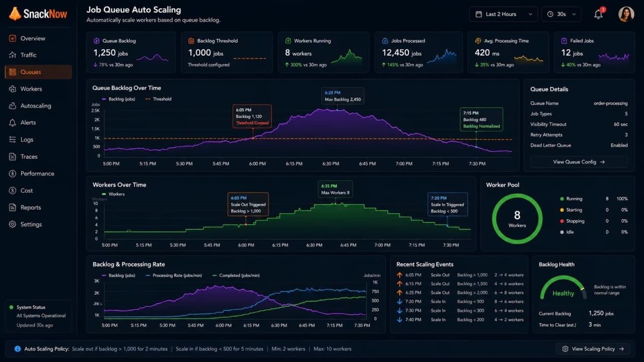Viewport: 644px width, 362px height.
Task: Click the 6:35 PM Max Workers 8 marker
Action: tap(335, 189)
